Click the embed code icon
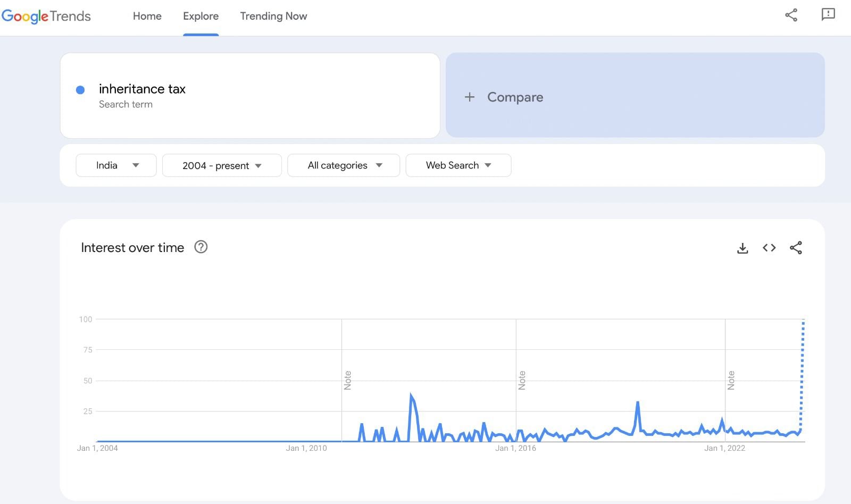This screenshot has width=851, height=504. (769, 248)
